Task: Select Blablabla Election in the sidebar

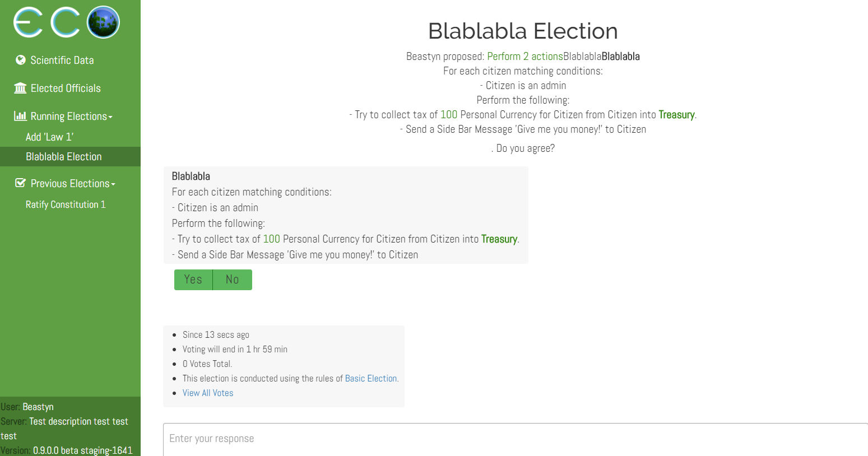Action: (63, 157)
